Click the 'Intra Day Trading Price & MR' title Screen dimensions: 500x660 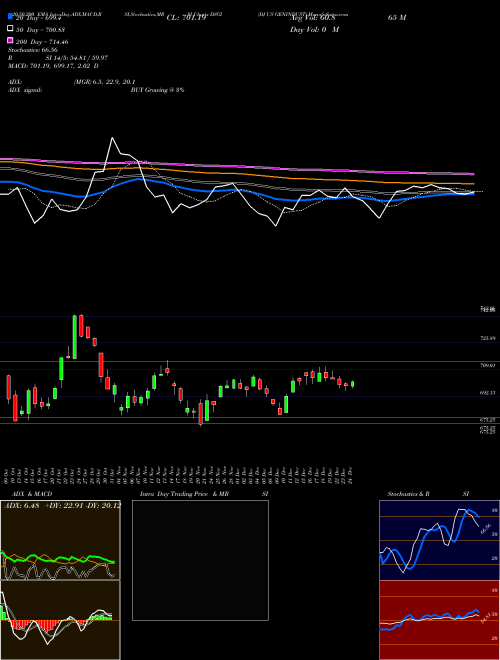tap(184, 494)
